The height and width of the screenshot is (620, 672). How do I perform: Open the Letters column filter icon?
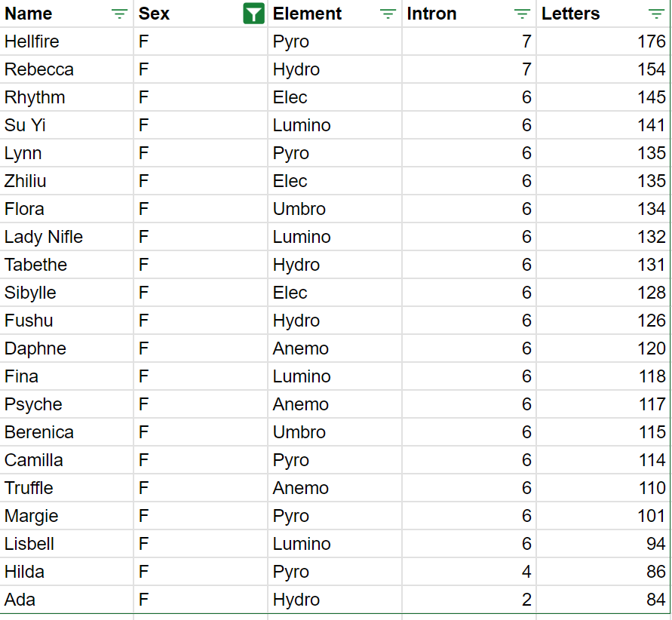point(656,14)
